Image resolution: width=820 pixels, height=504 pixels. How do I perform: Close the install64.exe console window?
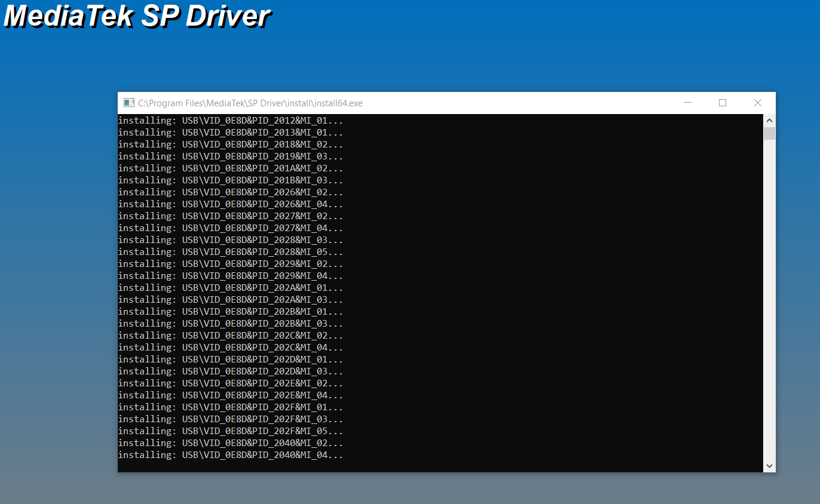click(x=758, y=103)
